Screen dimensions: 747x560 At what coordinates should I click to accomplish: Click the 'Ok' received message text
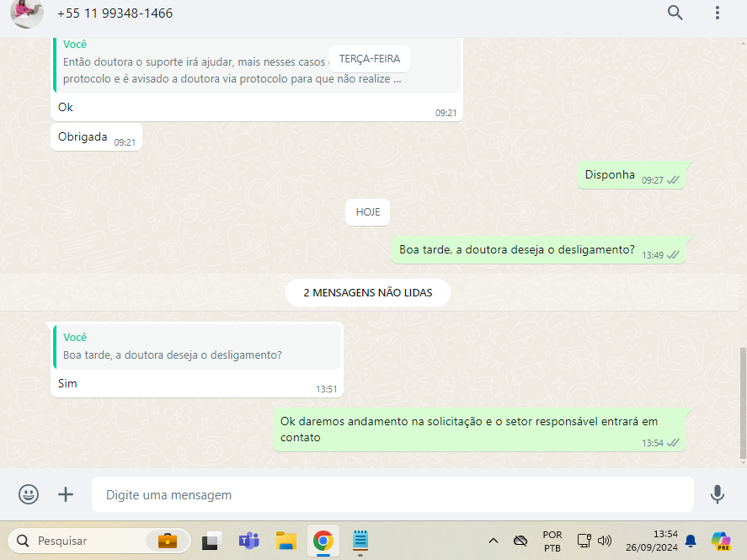[x=66, y=107]
